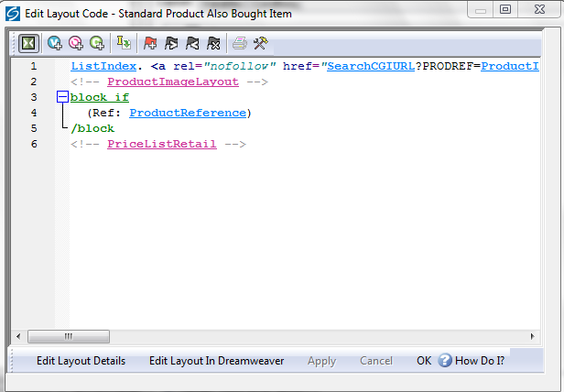Go to previous bookmark flag icon
Screen dimensions: 564x392
pyautogui.click(x=192, y=42)
